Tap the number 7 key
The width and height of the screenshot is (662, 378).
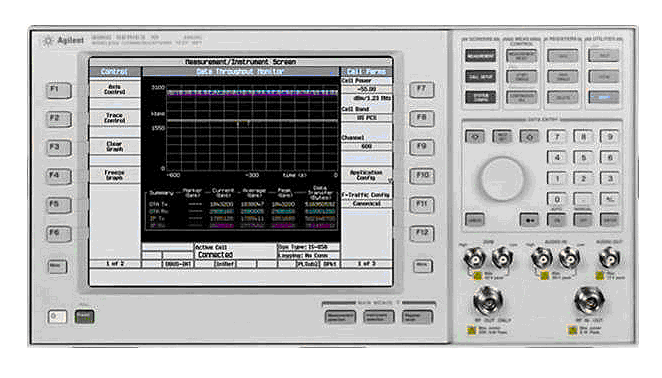click(x=557, y=137)
